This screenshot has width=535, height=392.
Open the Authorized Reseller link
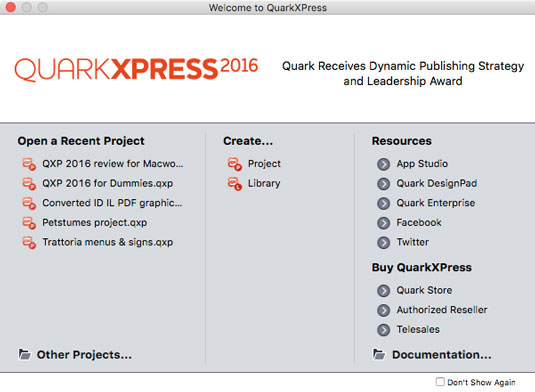pos(442,310)
